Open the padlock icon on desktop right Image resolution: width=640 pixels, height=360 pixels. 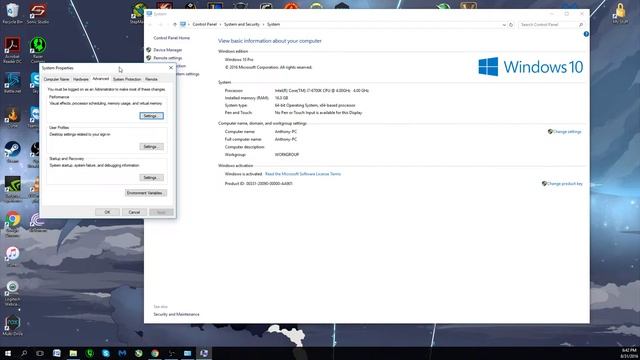(620, 13)
